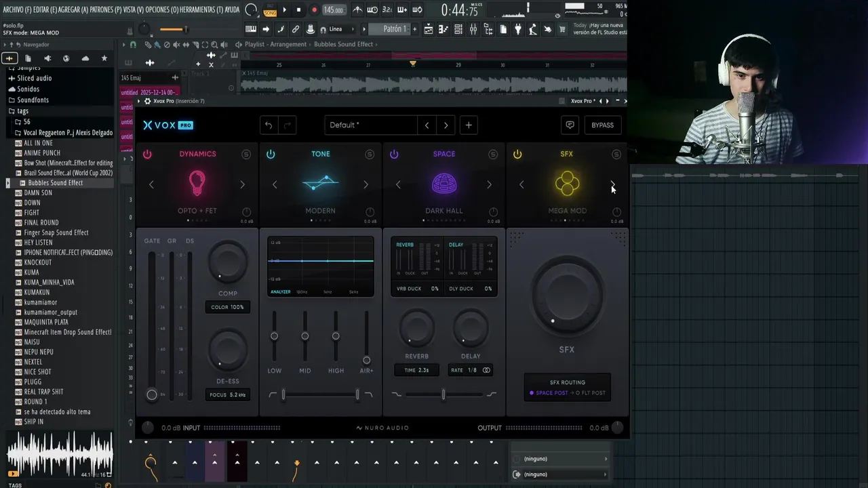Select previous Dynamics mode arrow
This screenshot has height=488, width=868.
tap(151, 184)
